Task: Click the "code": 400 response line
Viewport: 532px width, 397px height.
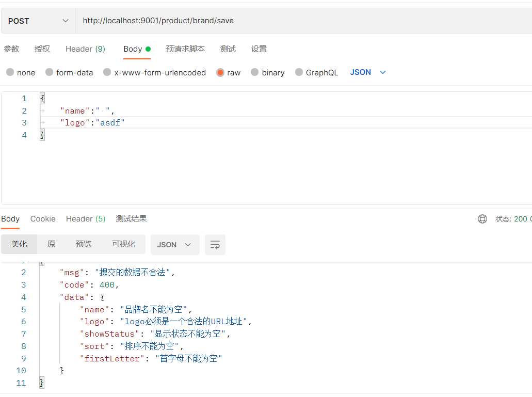Action: point(89,285)
